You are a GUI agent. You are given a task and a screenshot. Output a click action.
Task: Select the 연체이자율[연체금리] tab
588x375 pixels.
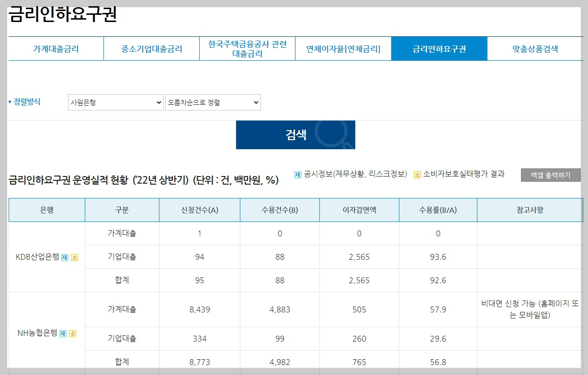coord(343,48)
